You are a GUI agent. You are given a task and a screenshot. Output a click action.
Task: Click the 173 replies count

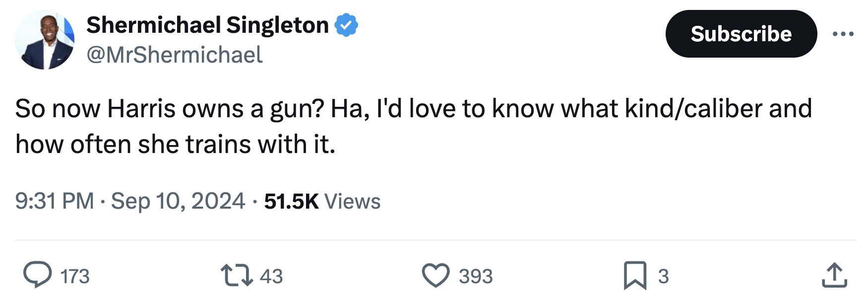coord(75,276)
